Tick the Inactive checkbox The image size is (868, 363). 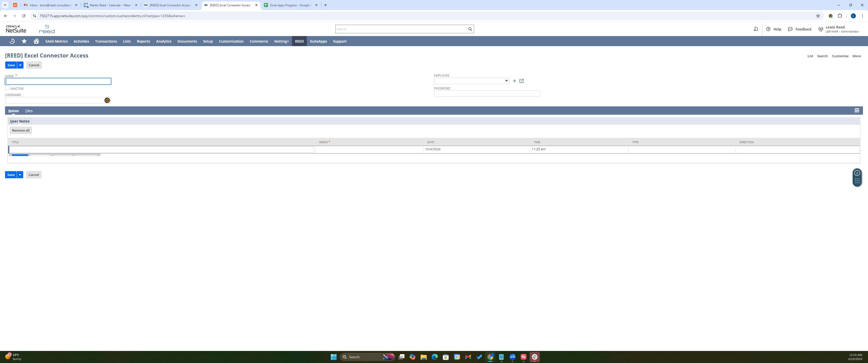[7, 88]
